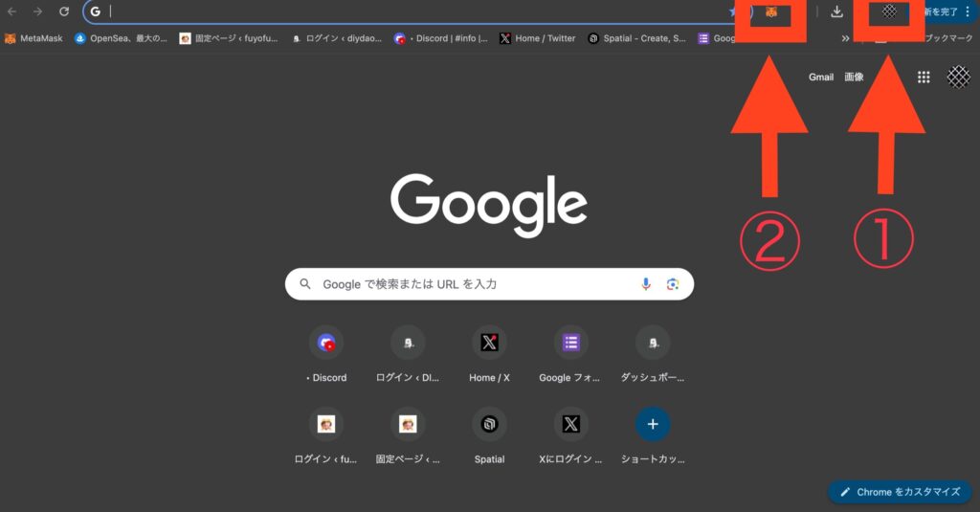Image resolution: width=980 pixels, height=512 pixels.
Task: Reload the page with refresh icon
Action: (x=64, y=11)
